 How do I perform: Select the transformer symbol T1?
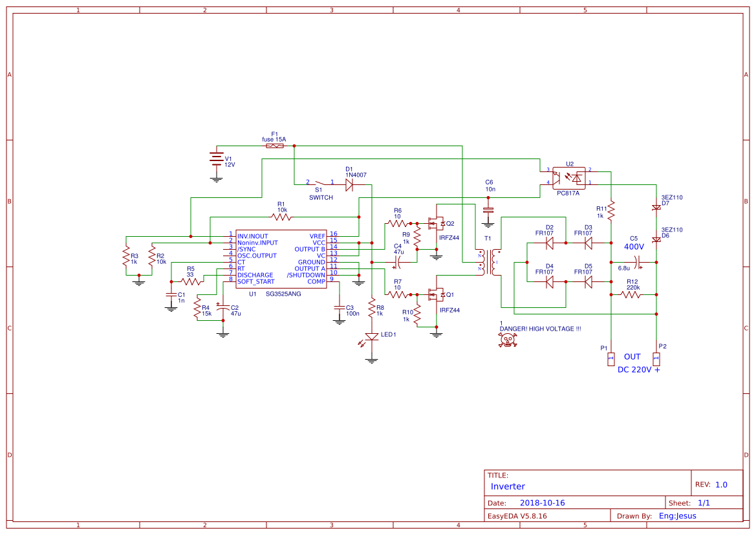point(490,262)
